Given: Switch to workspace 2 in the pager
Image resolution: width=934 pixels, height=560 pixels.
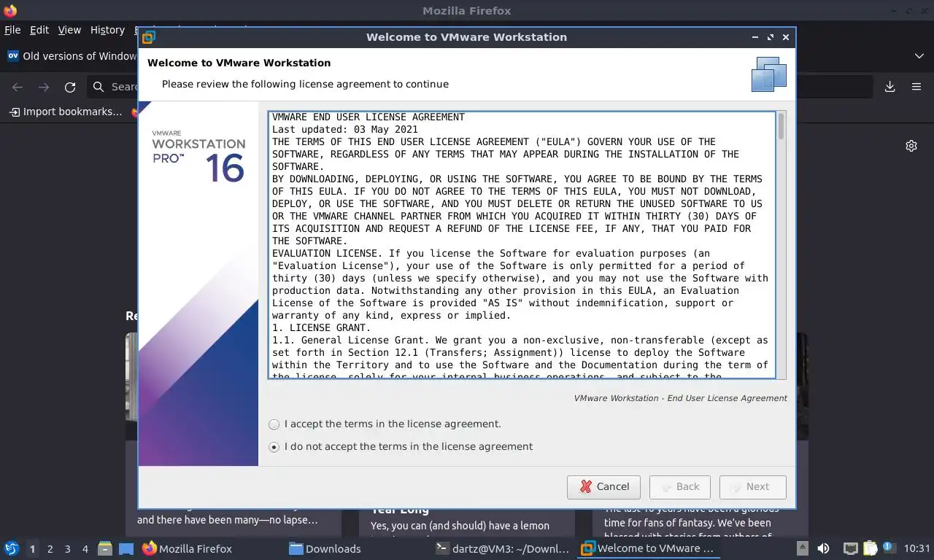Looking at the screenshot, I should pyautogui.click(x=50, y=549).
